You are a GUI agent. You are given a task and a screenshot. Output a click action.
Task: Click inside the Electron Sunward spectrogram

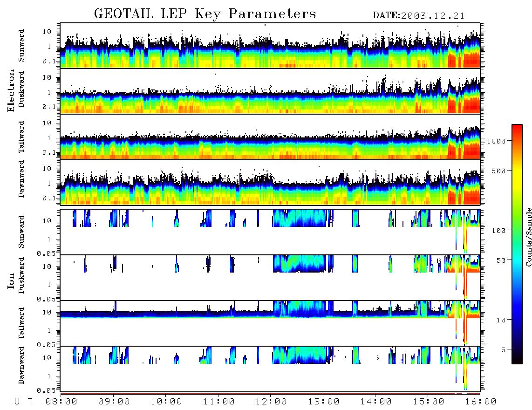(x=270, y=46)
